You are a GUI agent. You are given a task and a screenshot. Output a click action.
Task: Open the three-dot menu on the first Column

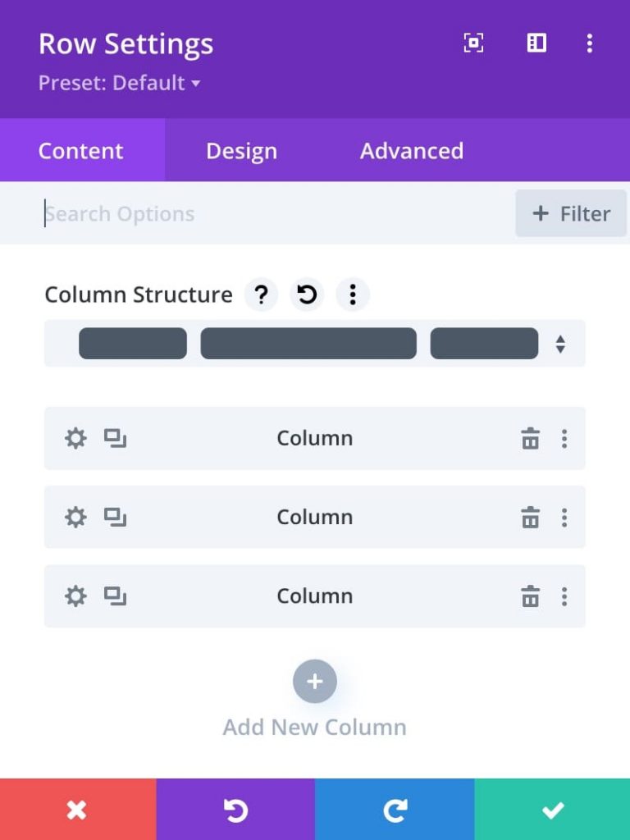(x=565, y=438)
